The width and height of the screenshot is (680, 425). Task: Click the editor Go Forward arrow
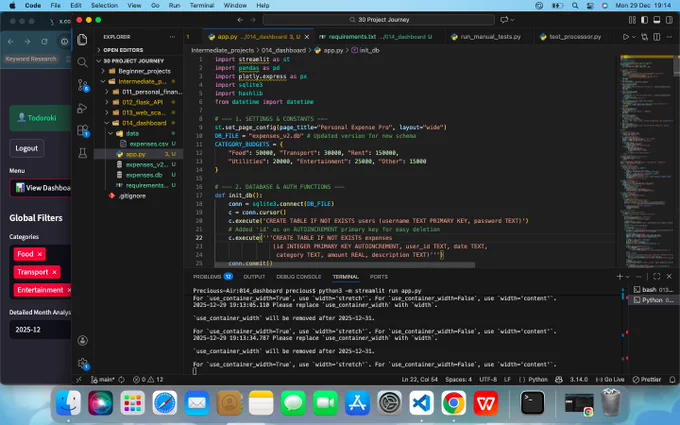coord(253,20)
